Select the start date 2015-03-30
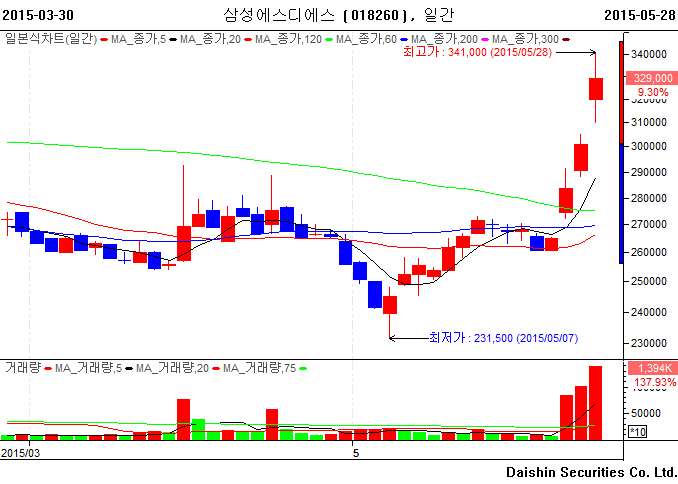Image resolution: width=678 pixels, height=484 pixels. pyautogui.click(x=38, y=15)
